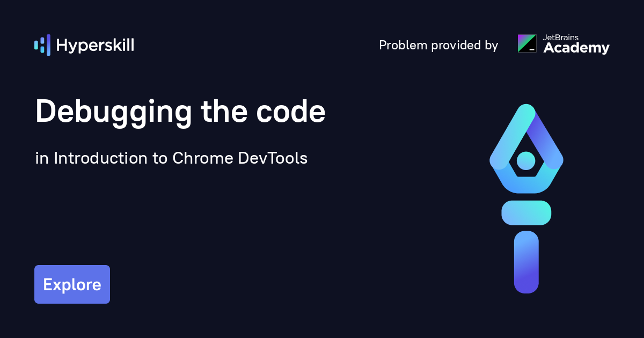Click the words provided by in the header
Viewport: 644px width, 338px height.
click(x=465, y=46)
